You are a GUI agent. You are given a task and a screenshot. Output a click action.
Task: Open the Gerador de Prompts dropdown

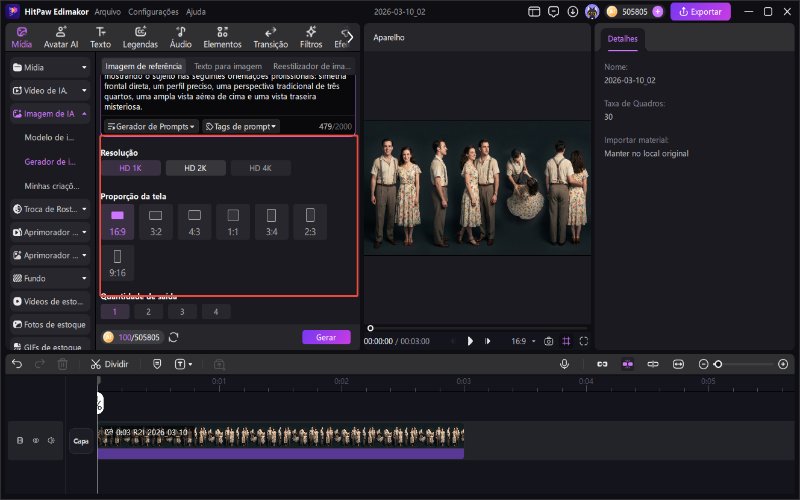pos(151,127)
